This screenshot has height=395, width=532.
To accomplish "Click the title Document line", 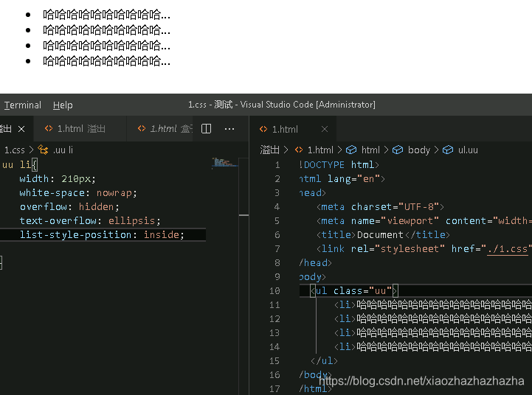I will [x=383, y=235].
